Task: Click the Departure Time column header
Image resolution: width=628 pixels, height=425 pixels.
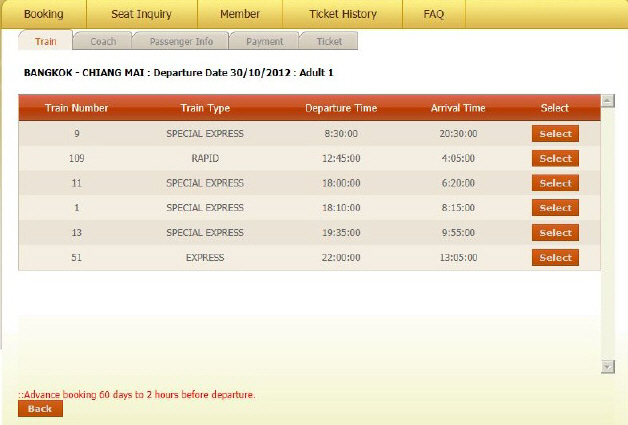Action: pyautogui.click(x=341, y=108)
